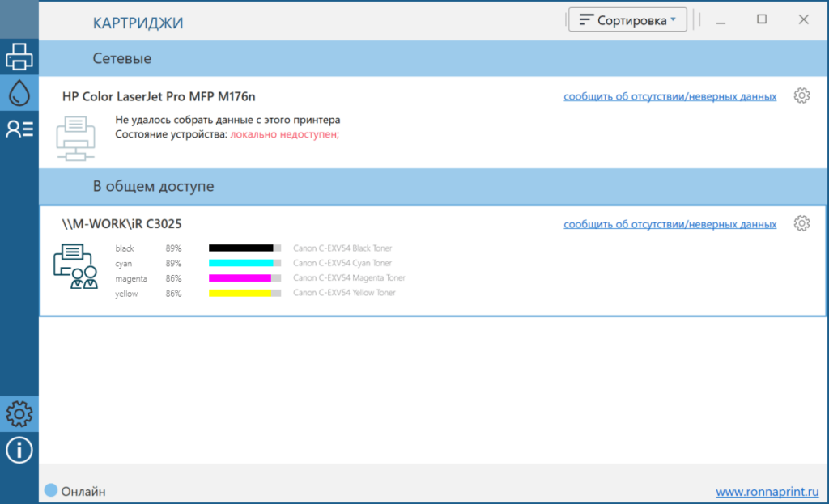Click the yellow toner level bar
Screen dimensions: 829x504
tap(244, 294)
